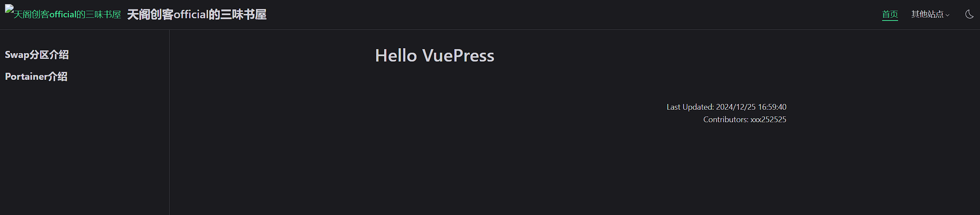Click the green logo alt text link
This screenshot has width=980, height=215.
(67, 15)
